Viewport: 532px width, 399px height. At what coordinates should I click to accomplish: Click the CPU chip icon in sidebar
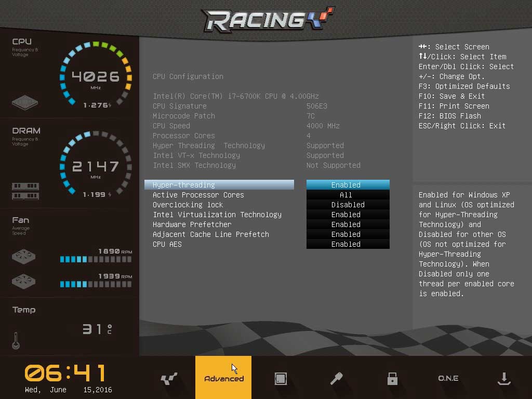click(25, 102)
